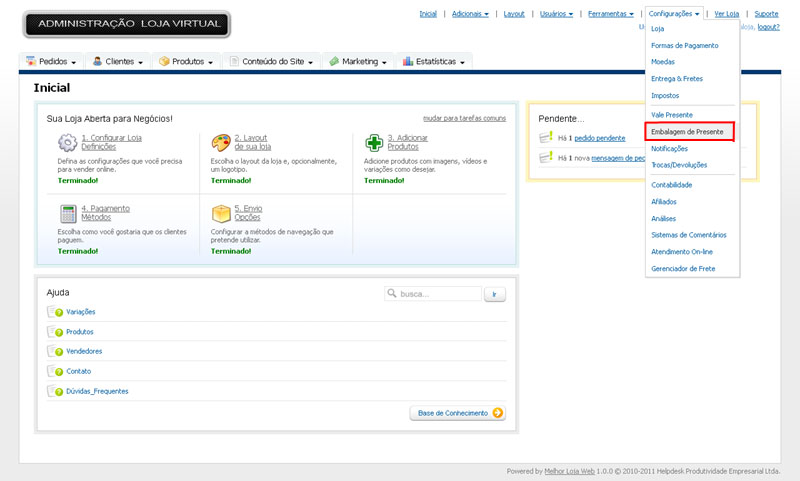Click the Ir search button

(x=494, y=294)
